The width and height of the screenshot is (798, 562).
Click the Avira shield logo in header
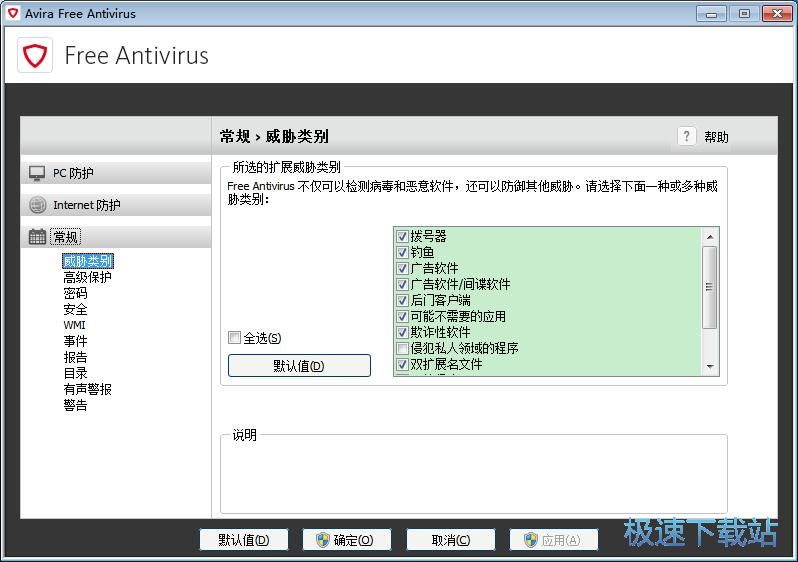pos(35,55)
